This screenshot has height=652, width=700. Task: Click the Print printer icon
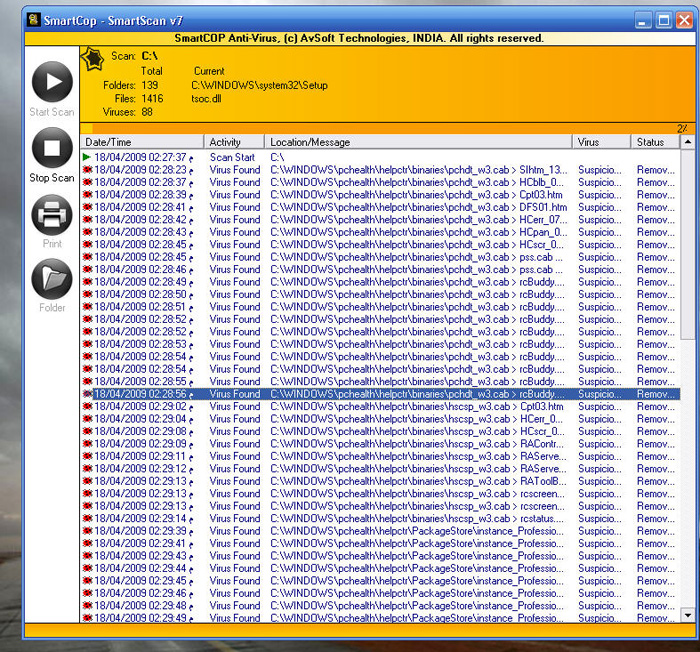pyautogui.click(x=52, y=214)
